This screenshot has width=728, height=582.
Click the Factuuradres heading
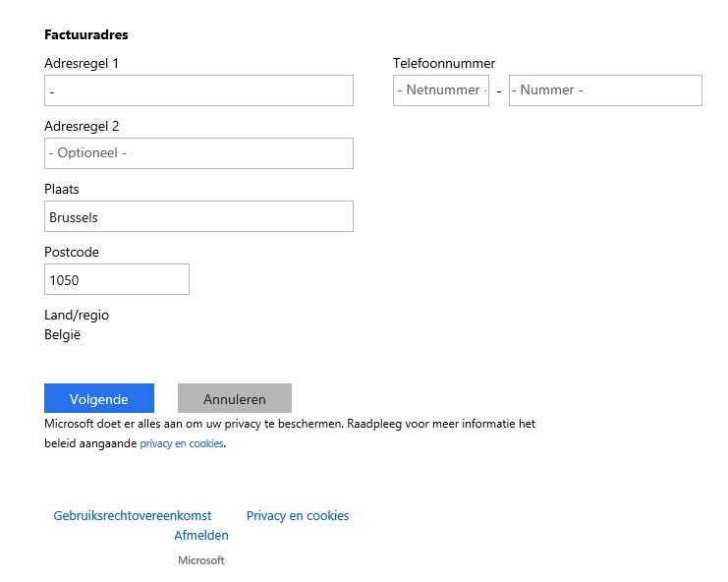pyautogui.click(x=86, y=34)
